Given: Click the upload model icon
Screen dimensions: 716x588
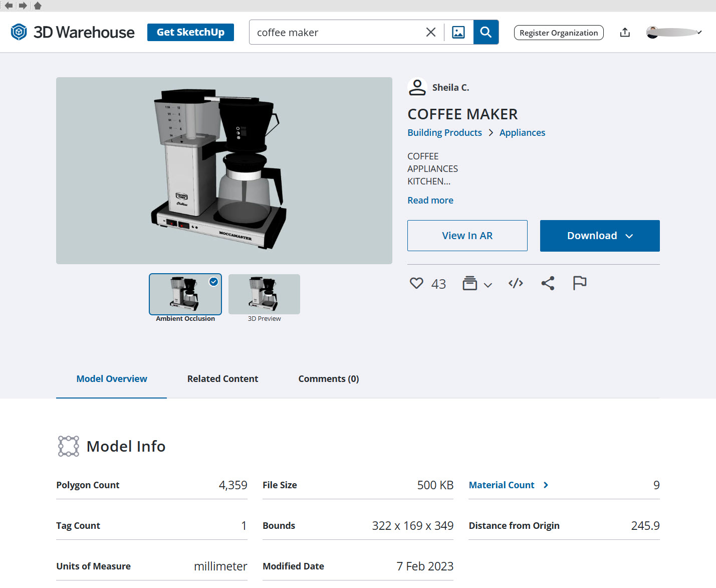Looking at the screenshot, I should 625,32.
